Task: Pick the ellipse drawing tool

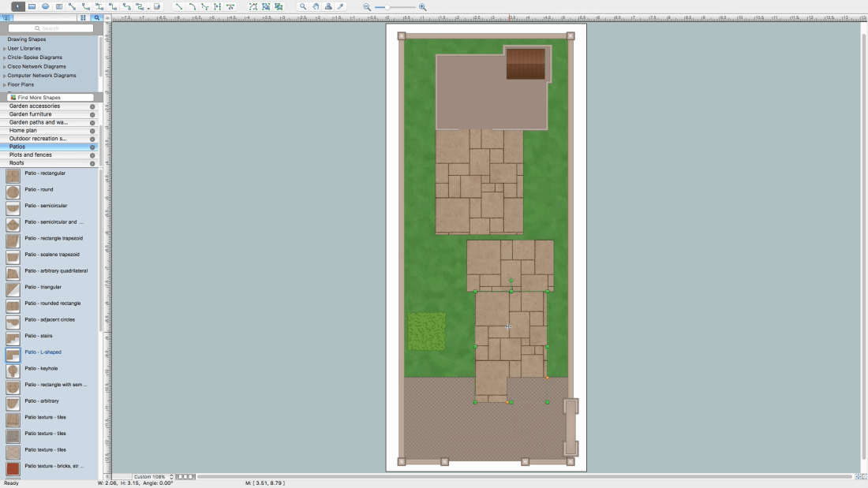Action: click(45, 6)
